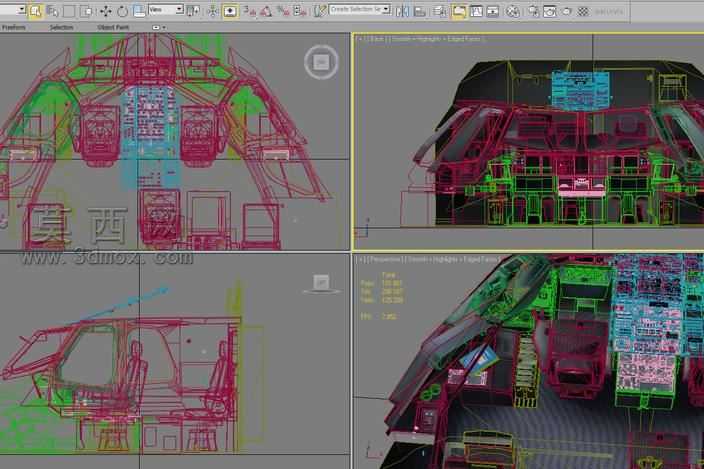
Task: Activate the Select and Manipulate tool
Action: [x=213, y=11]
